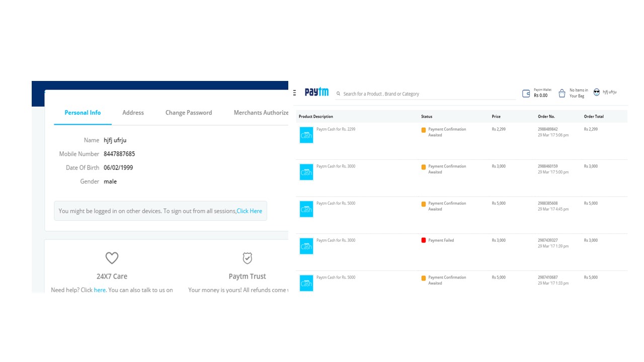Screen dimensions: 644x362
Task: Open the hamburger menu beside Paytm logo
Action: pos(294,93)
